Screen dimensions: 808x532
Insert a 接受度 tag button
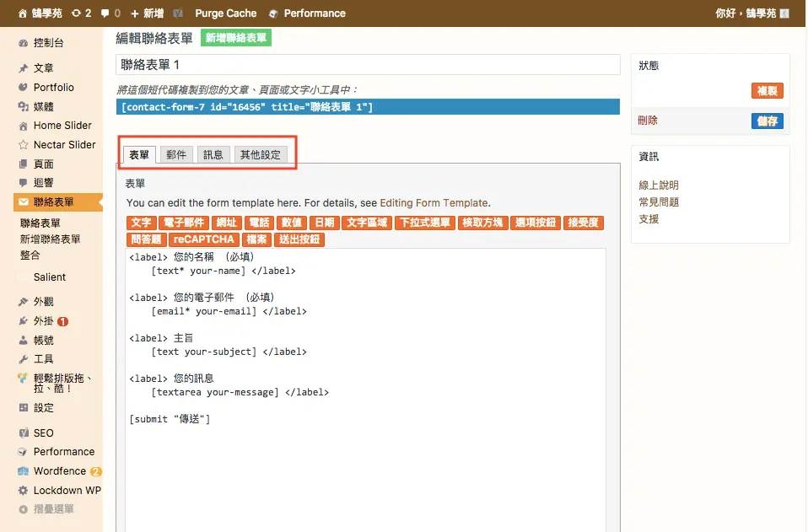click(584, 223)
